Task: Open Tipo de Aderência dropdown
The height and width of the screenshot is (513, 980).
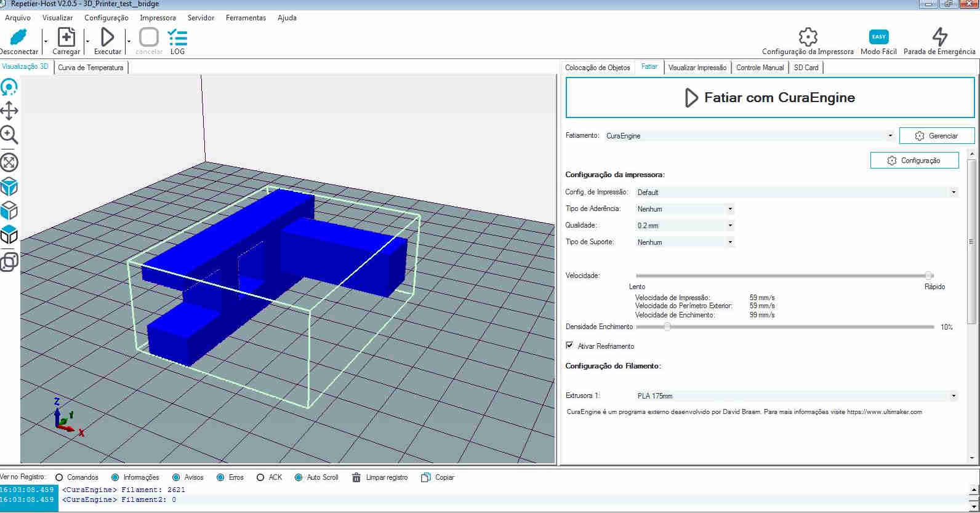Action: [x=685, y=209]
